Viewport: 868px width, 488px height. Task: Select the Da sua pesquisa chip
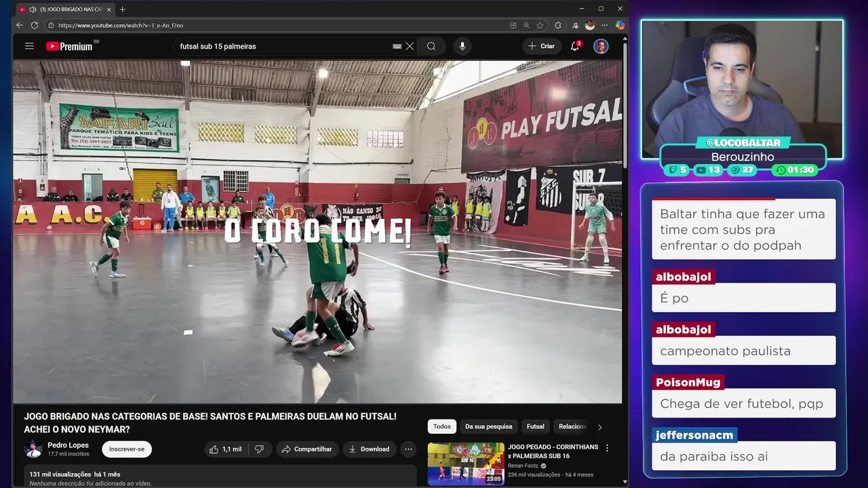(x=489, y=426)
